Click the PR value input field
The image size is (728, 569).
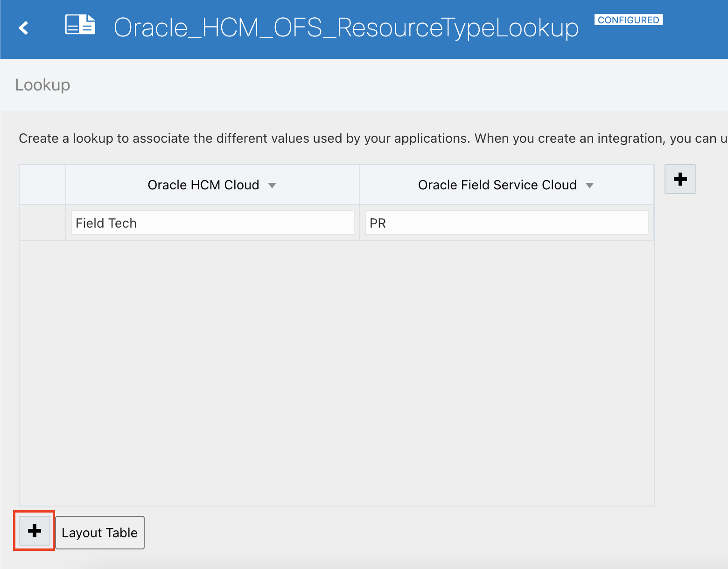506,223
